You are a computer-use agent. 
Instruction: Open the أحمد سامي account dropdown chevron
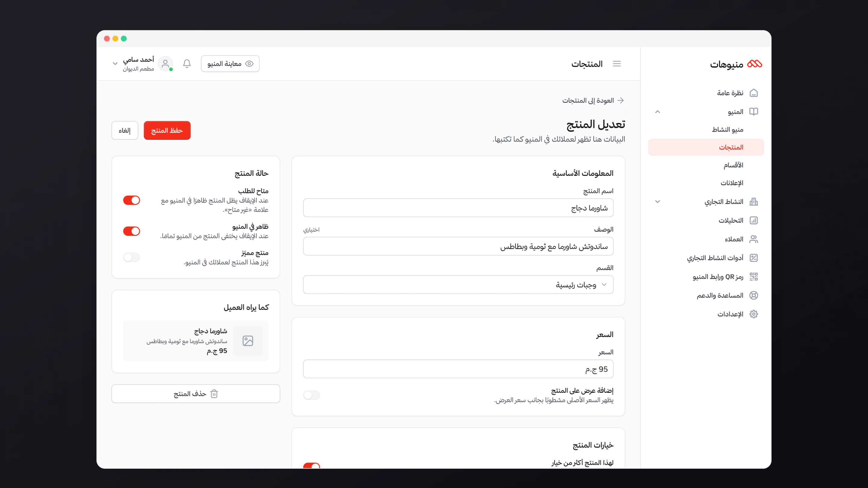tap(115, 64)
